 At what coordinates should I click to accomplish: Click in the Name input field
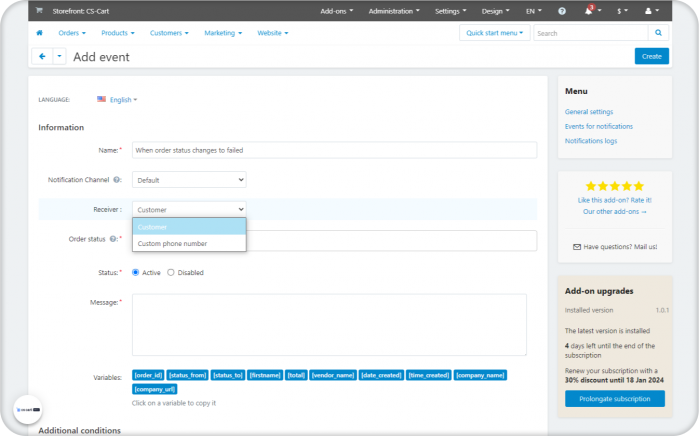click(x=334, y=150)
